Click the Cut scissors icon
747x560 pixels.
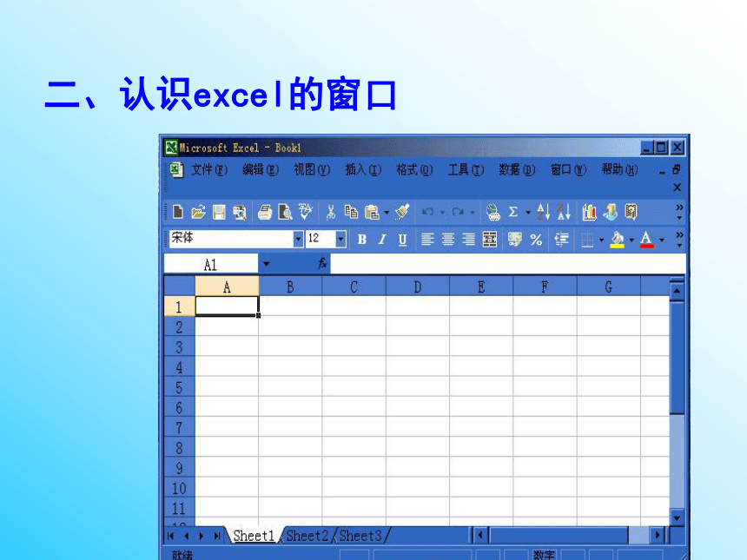331,212
